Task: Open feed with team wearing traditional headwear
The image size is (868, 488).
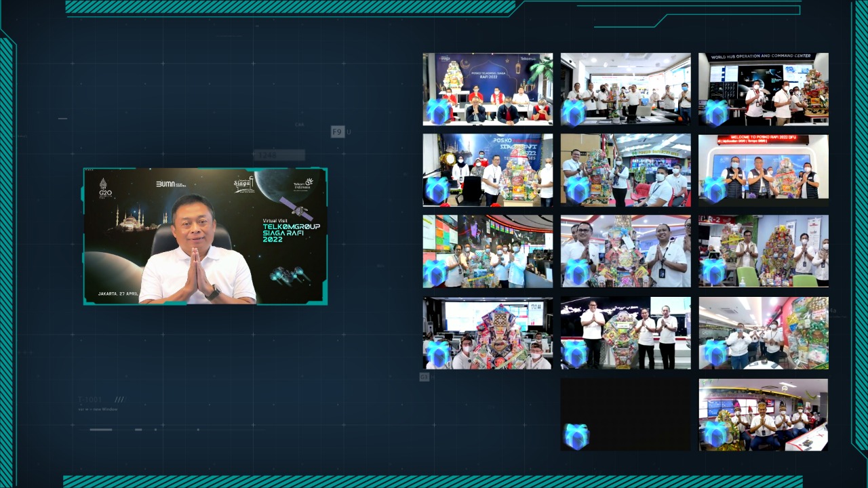Action: pyautogui.click(x=763, y=413)
